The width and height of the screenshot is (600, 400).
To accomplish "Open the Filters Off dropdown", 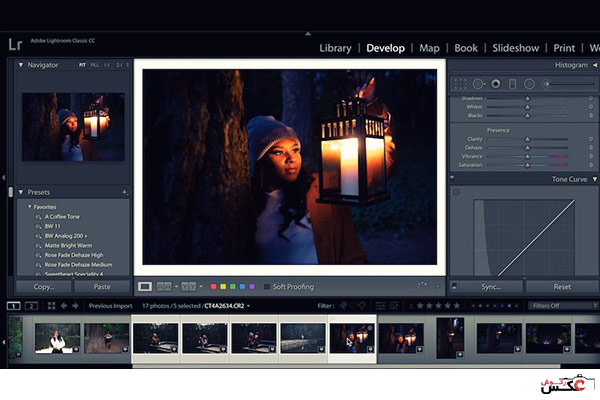I will (562, 306).
